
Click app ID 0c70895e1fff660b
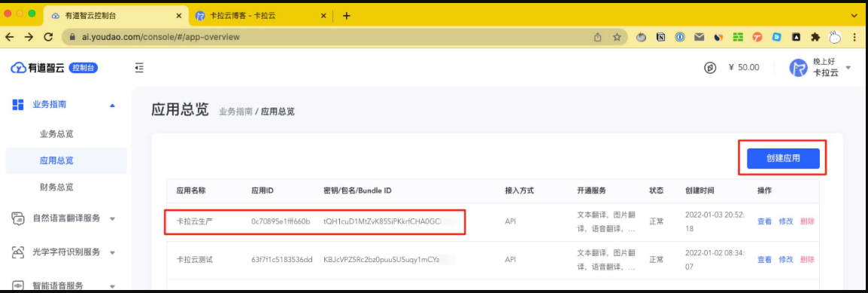pos(281,221)
